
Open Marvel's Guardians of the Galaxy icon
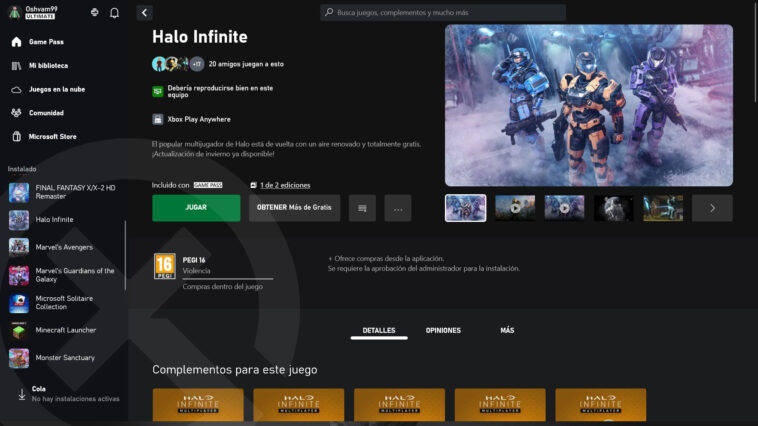pyautogui.click(x=19, y=275)
